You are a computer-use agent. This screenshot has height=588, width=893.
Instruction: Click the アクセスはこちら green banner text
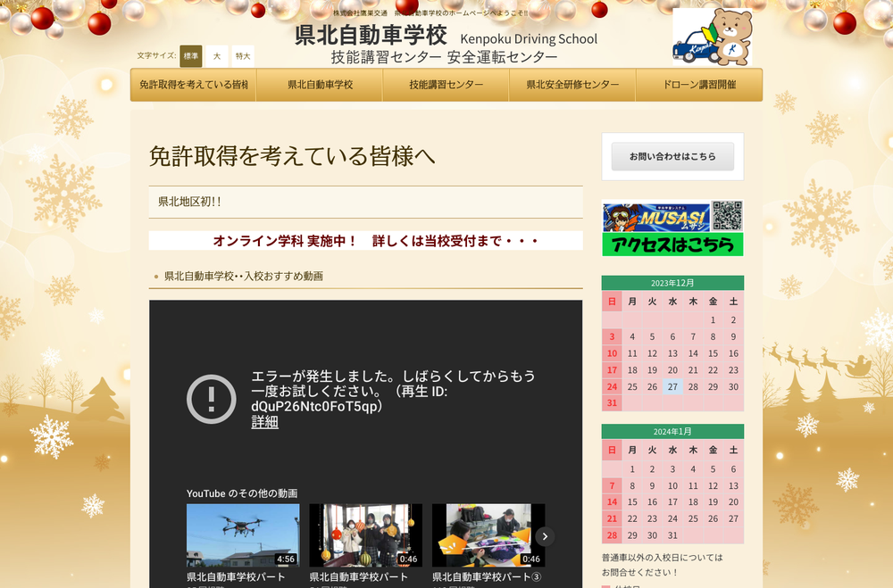pos(672,244)
